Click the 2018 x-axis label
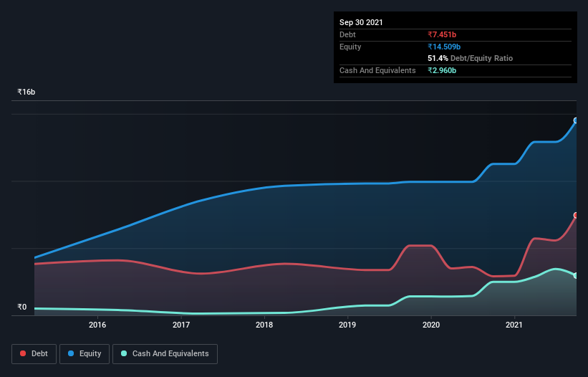588x377 pixels. tap(264, 325)
